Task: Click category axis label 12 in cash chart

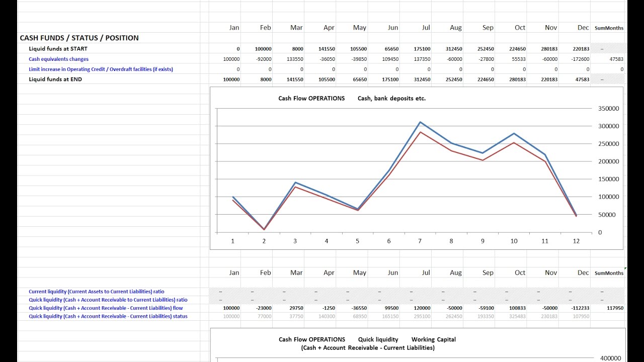Action: [x=576, y=241]
